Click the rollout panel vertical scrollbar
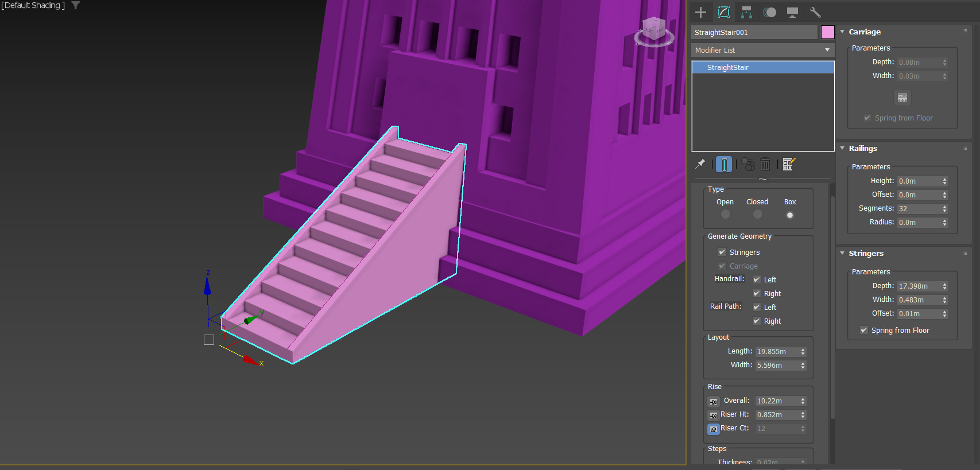This screenshot has height=470, width=980. click(832, 307)
